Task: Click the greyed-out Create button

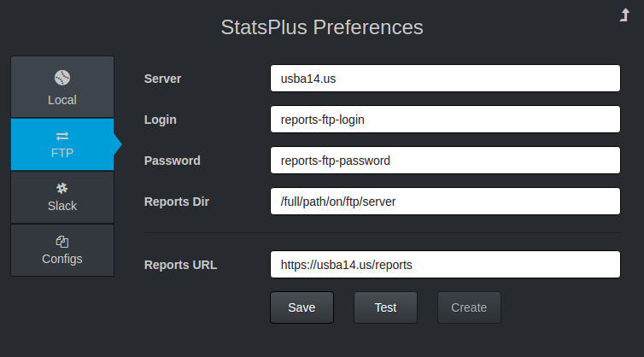Action: tap(469, 307)
